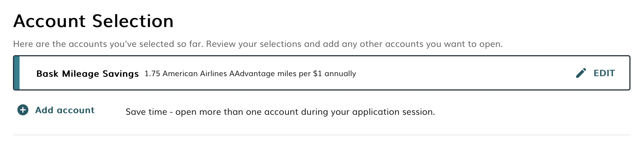Click the pencil edit icon

581,73
